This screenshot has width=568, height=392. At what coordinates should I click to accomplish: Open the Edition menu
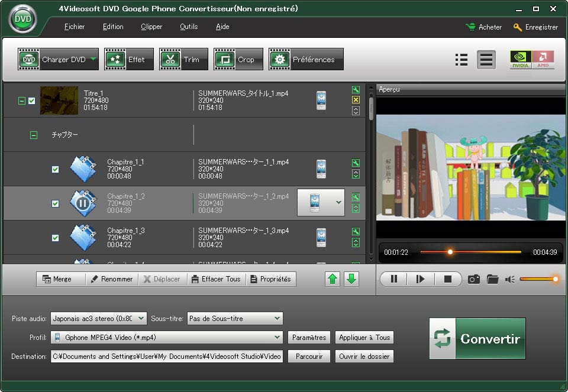[x=113, y=27]
